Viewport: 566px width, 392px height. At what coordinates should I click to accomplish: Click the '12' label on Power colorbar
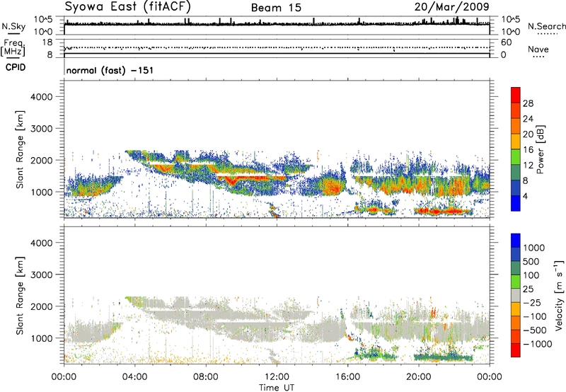(528, 166)
